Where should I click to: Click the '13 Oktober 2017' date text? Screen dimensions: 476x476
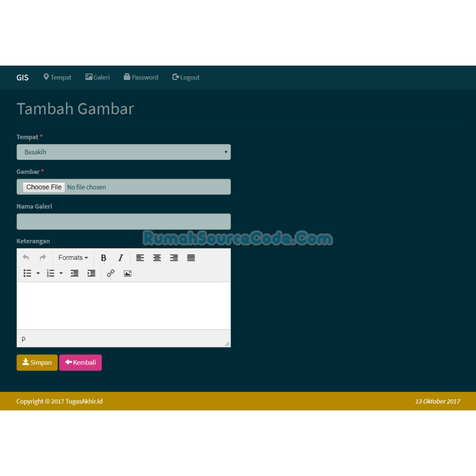(437, 401)
